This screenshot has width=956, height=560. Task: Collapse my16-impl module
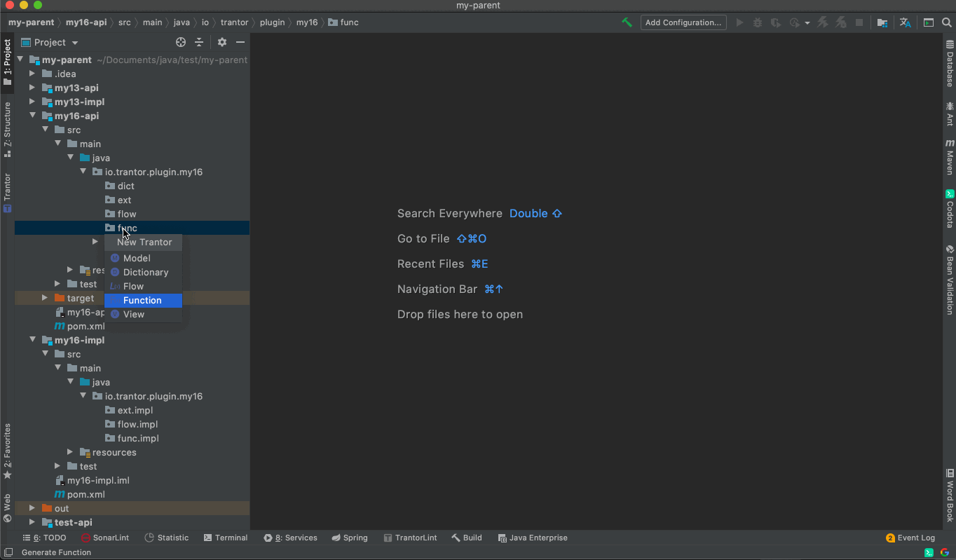(32, 340)
